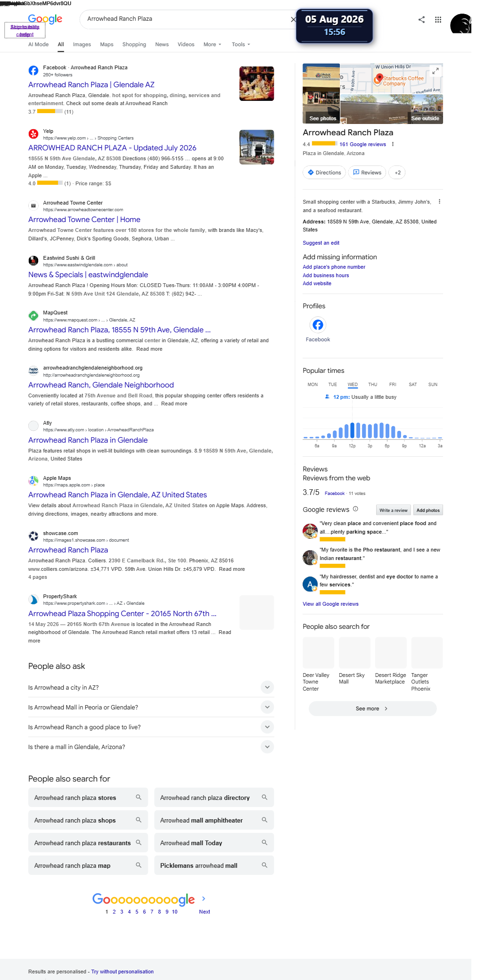Click the Eastwind Sushi & Grill favicon
Viewport: 477px width, 980px height.
(33, 261)
